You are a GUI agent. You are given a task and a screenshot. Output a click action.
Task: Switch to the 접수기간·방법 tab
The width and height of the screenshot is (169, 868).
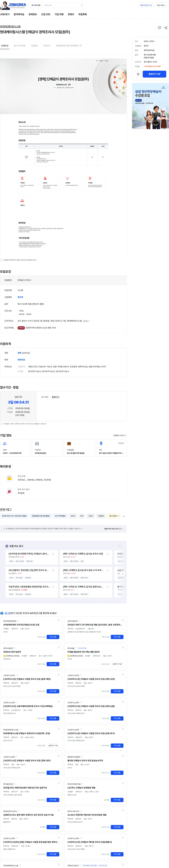pyautogui.click(x=20, y=46)
